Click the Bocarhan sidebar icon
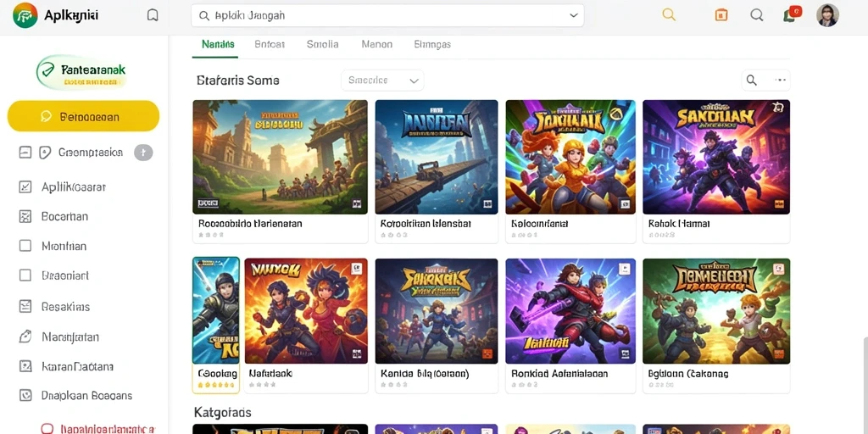This screenshot has height=434, width=868. click(25, 216)
